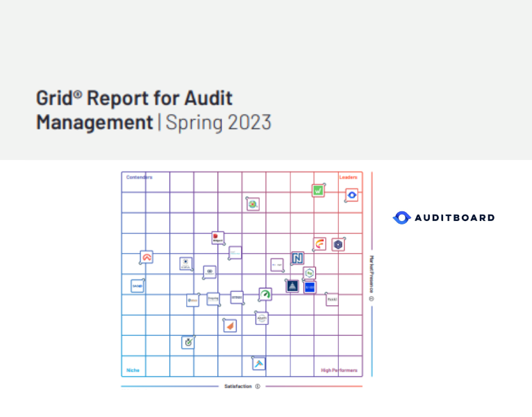
Task: Click the Leaders quadrant label
Action: [349, 177]
